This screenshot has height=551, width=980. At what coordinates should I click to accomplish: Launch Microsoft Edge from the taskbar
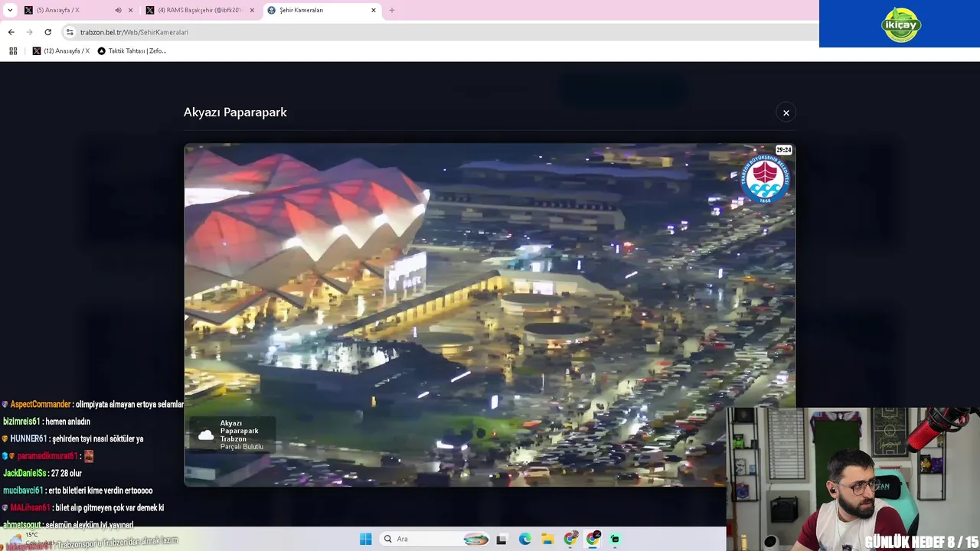[x=524, y=539]
